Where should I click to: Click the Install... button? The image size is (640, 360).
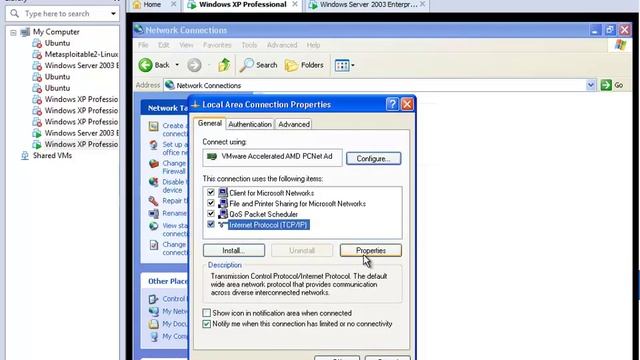[234, 250]
